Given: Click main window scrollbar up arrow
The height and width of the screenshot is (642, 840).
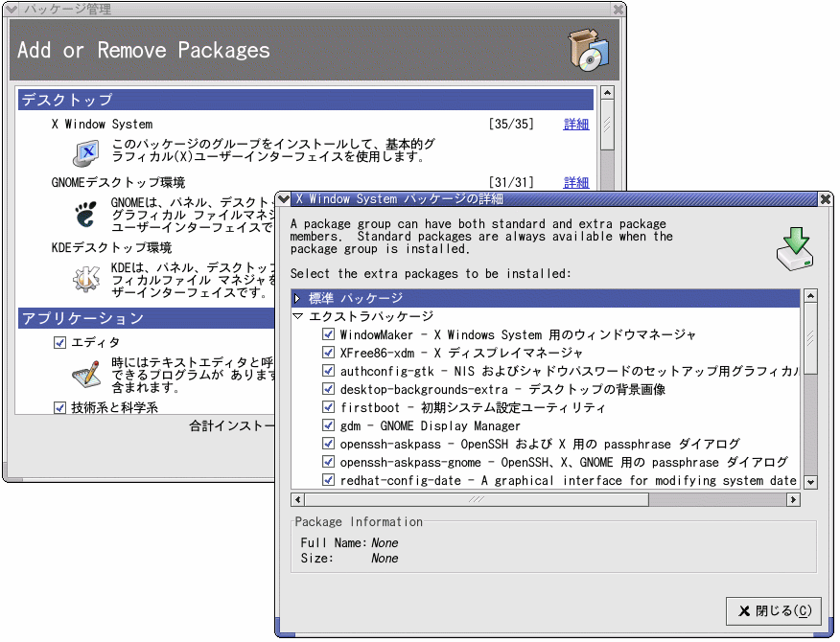Looking at the screenshot, I should (x=607, y=93).
